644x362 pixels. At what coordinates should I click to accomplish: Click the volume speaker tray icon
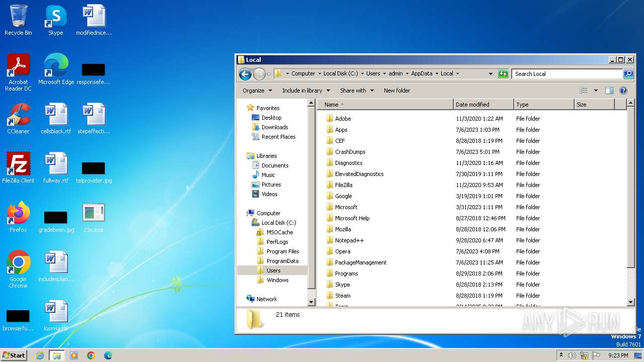tap(572, 355)
